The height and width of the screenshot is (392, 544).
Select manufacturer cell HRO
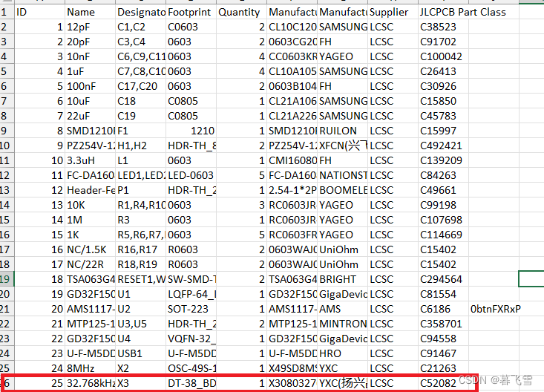(342, 353)
